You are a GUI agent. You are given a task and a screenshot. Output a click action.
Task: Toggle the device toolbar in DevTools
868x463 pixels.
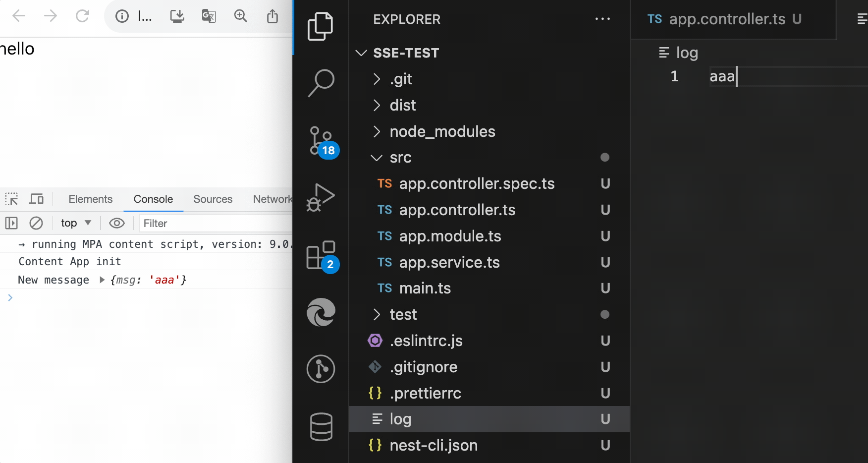point(36,199)
